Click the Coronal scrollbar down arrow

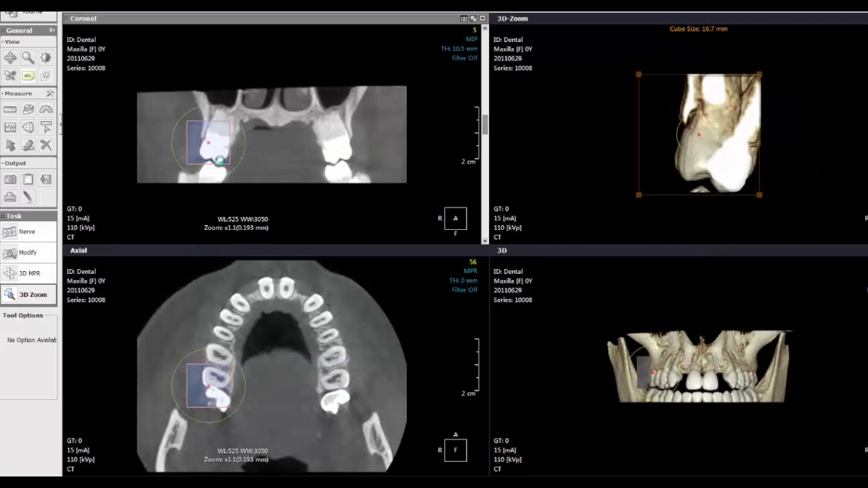485,240
